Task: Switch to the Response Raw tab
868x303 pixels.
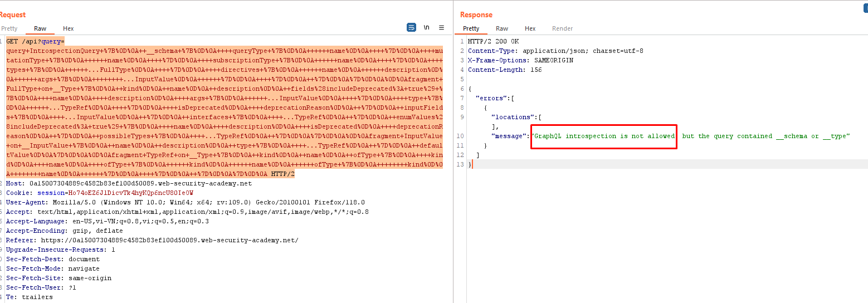Action: pos(502,28)
